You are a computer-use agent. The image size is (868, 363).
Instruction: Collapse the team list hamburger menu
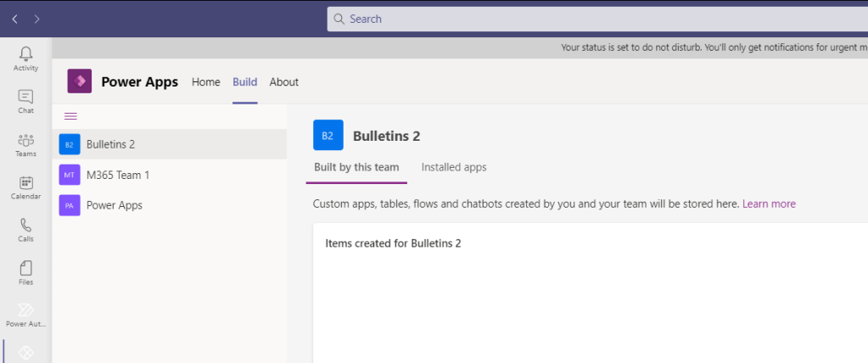(71, 116)
